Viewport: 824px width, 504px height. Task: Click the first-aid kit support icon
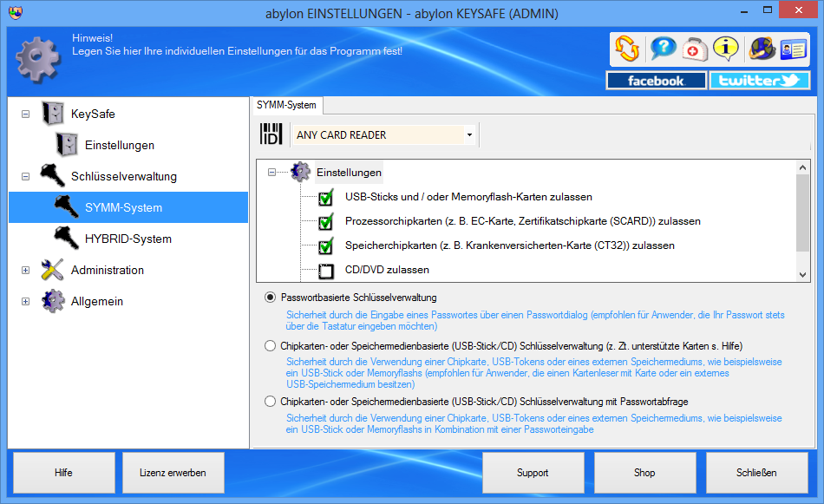pyautogui.click(x=695, y=49)
